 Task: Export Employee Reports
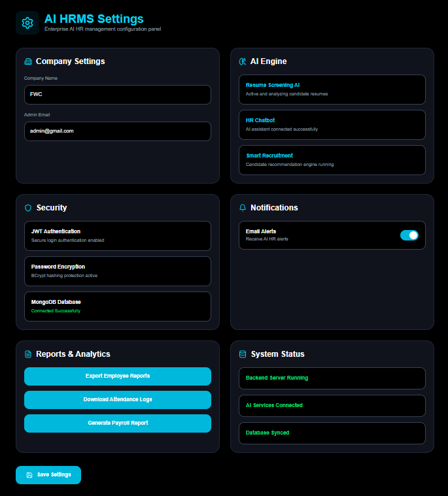pyautogui.click(x=118, y=376)
